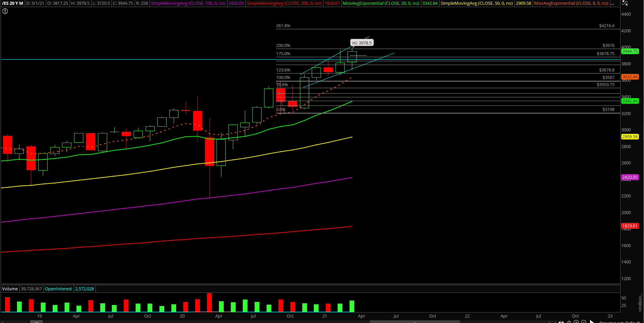This screenshot has height=323, width=644.
Task: Click the exclamation alert icon on the chart
Action: [x=5, y=11]
